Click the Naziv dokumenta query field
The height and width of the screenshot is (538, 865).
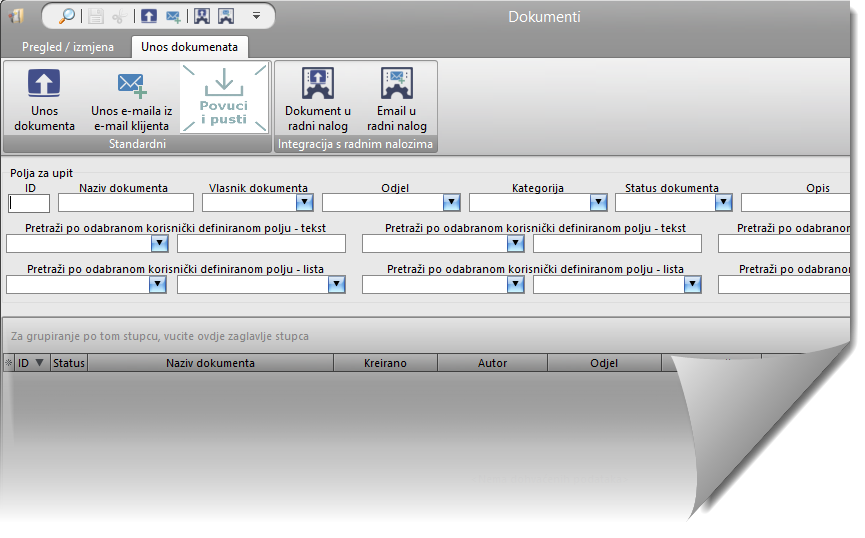point(126,203)
